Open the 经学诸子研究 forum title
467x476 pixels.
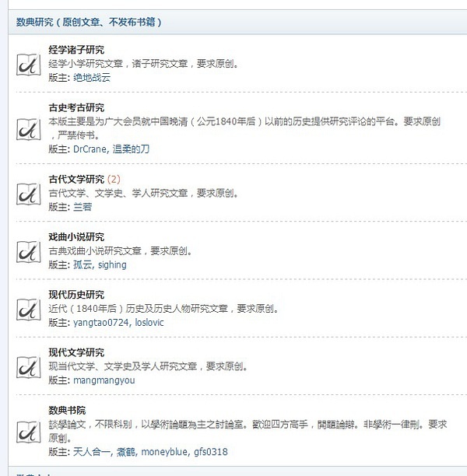click(x=76, y=50)
